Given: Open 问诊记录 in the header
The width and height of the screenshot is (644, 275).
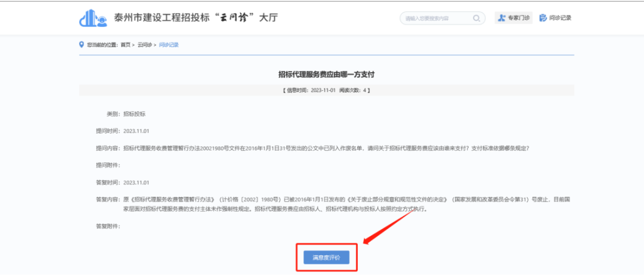Looking at the screenshot, I should click(x=555, y=18).
